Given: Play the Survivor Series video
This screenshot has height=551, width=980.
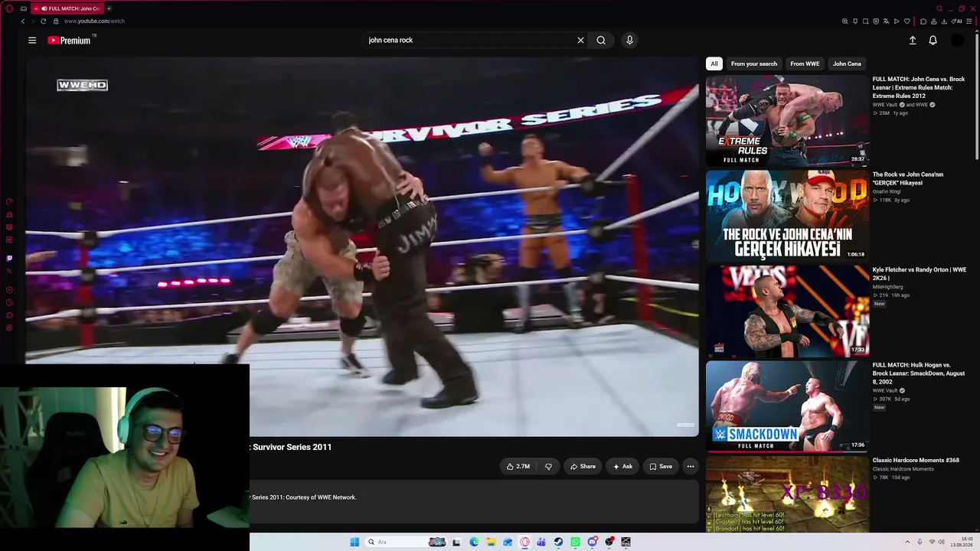Looking at the screenshot, I should tap(362, 246).
